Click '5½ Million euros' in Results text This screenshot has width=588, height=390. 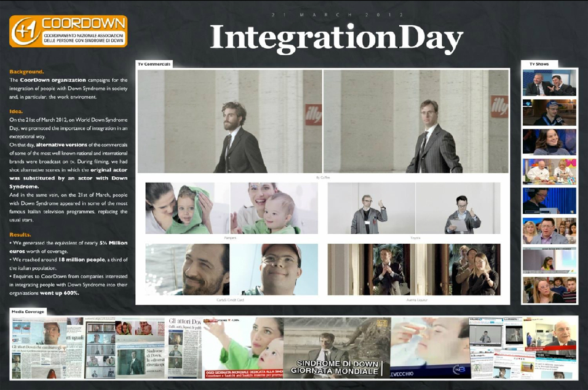point(68,247)
